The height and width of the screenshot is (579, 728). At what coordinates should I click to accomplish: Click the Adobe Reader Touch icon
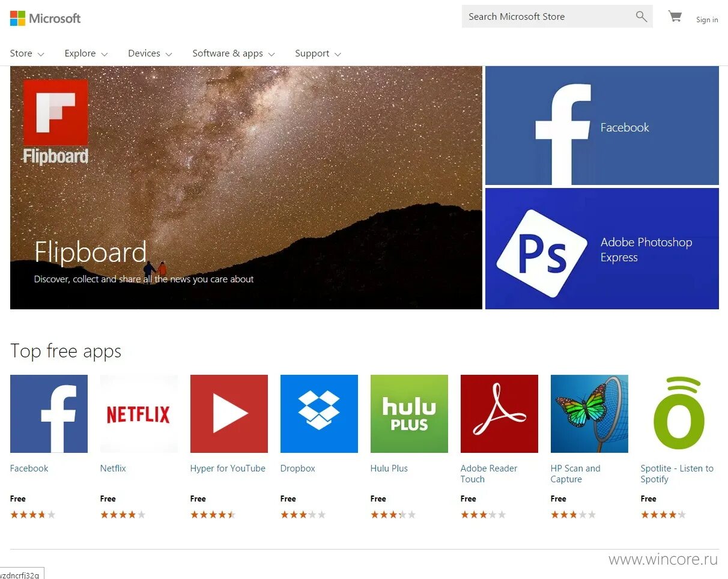point(499,414)
